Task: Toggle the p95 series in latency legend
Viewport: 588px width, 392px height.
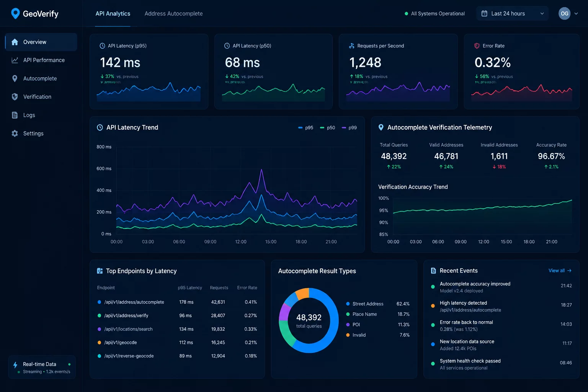Action: pyautogui.click(x=305, y=128)
